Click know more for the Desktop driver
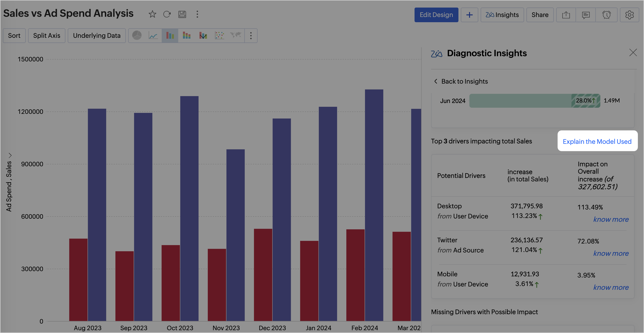The height and width of the screenshot is (333, 644). point(610,219)
